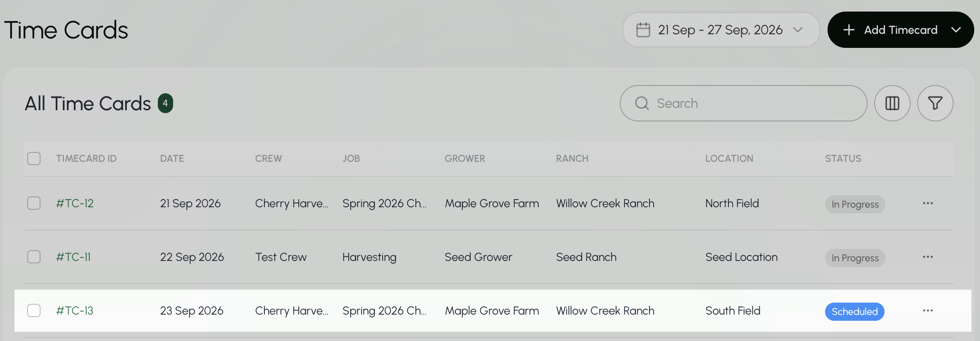Click the search magnifier icon
This screenshot has width=980, height=341.
click(642, 103)
